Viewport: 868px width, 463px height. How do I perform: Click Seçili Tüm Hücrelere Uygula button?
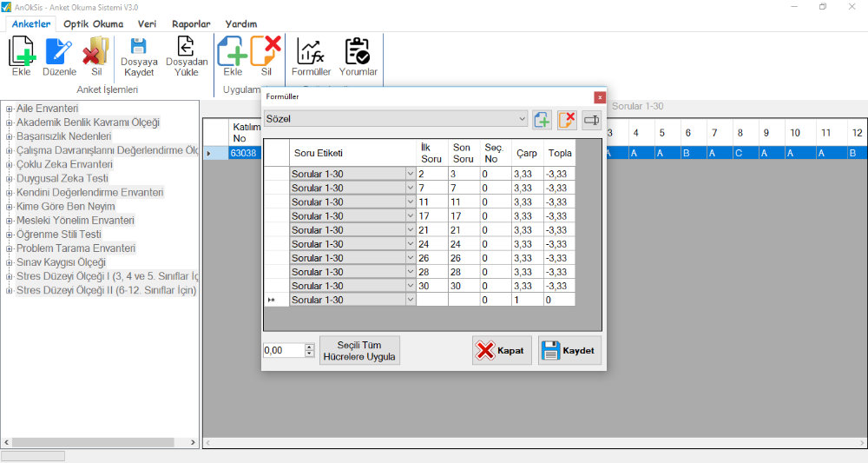[359, 351]
